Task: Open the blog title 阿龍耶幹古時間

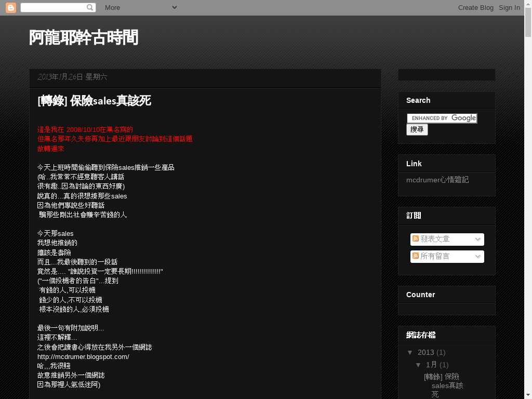Action: point(84,37)
